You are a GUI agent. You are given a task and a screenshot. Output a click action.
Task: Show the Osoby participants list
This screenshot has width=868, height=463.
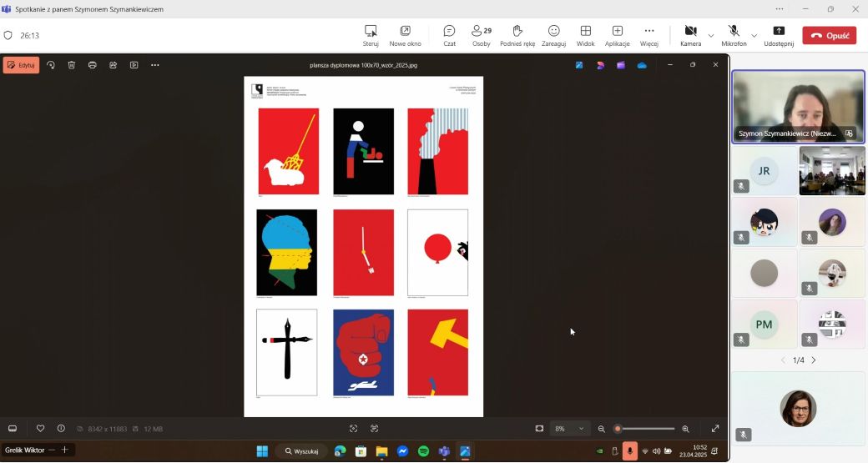click(481, 34)
